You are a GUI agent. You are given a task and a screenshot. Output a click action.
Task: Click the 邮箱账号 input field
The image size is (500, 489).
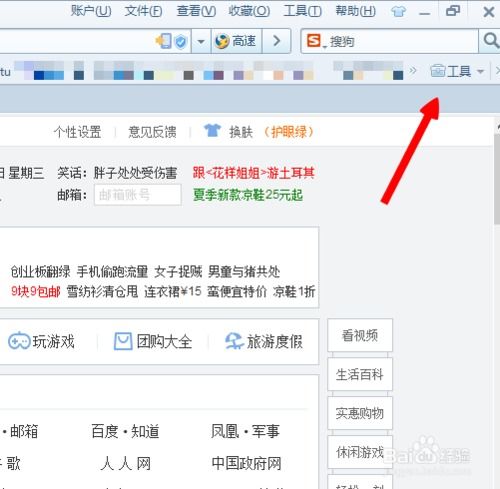[138, 195]
